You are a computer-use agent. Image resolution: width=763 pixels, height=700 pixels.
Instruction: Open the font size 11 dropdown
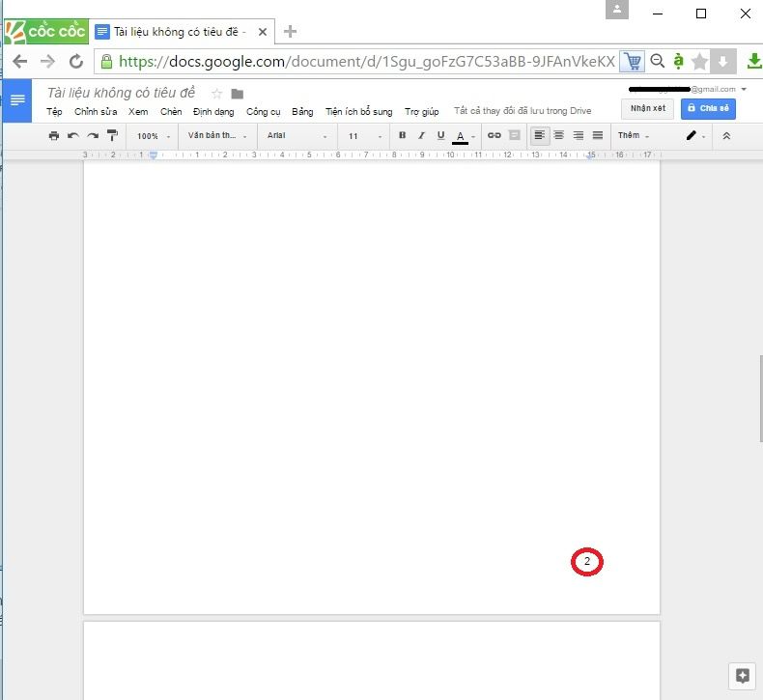364,136
